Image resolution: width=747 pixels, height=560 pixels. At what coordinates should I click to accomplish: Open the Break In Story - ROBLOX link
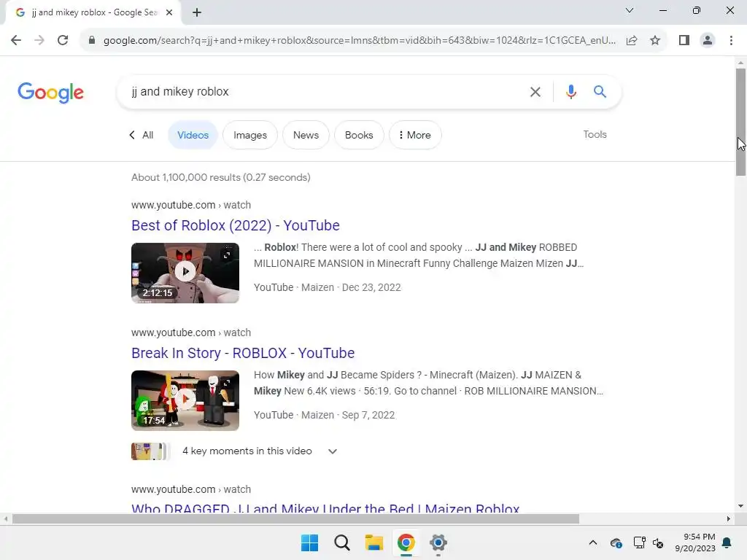(243, 353)
